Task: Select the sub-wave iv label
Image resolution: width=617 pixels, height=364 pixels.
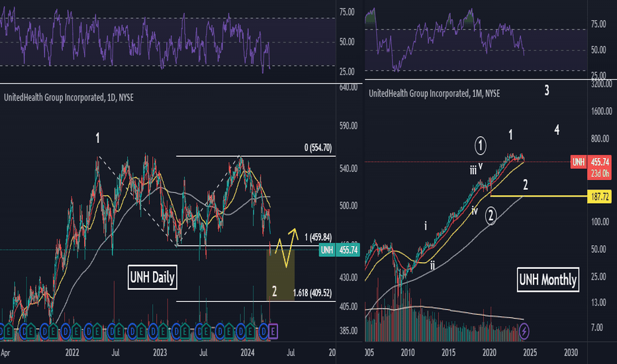Action: (475, 211)
